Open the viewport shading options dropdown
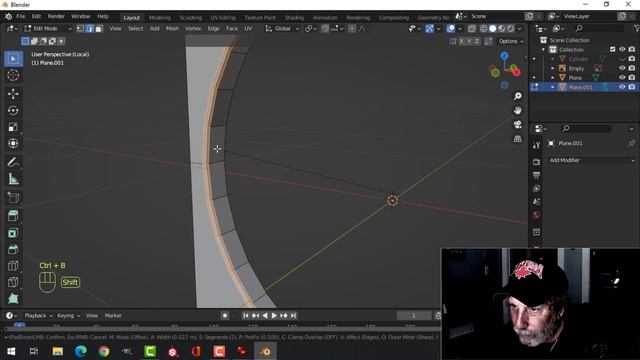This screenshot has width=640, height=360. [x=520, y=29]
